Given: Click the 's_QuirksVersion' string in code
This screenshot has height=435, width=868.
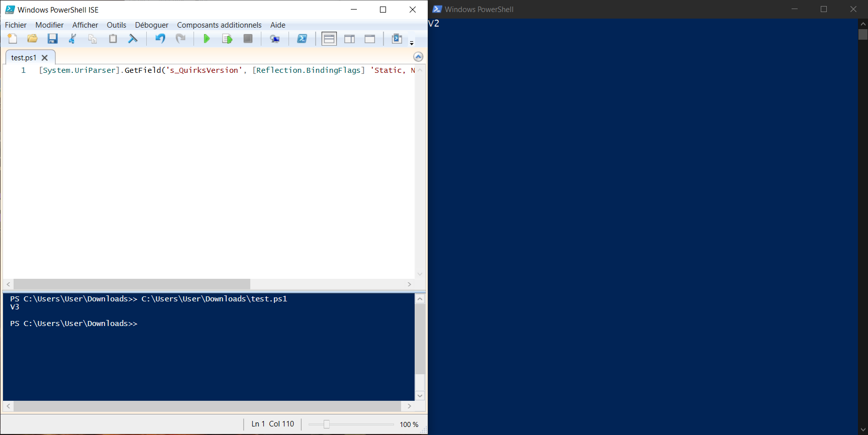Looking at the screenshot, I should pos(204,70).
